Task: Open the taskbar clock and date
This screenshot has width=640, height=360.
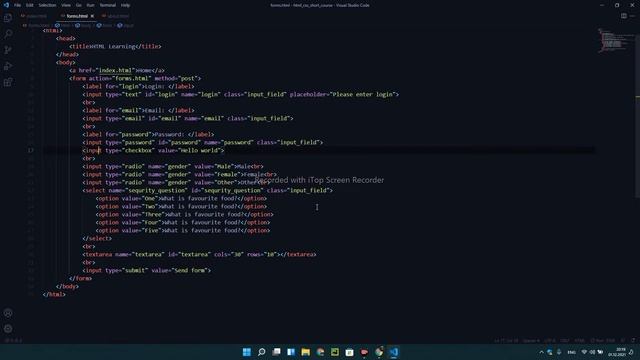Action: click(617, 352)
